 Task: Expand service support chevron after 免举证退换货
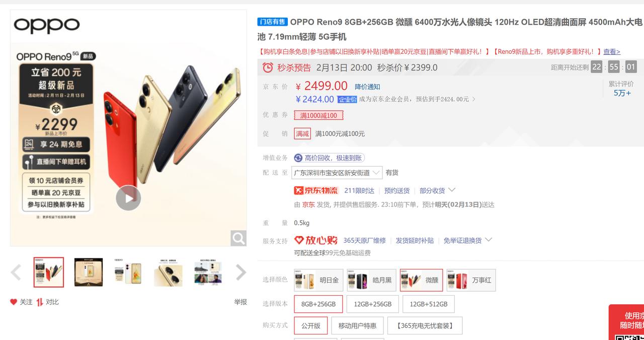pyautogui.click(x=488, y=240)
